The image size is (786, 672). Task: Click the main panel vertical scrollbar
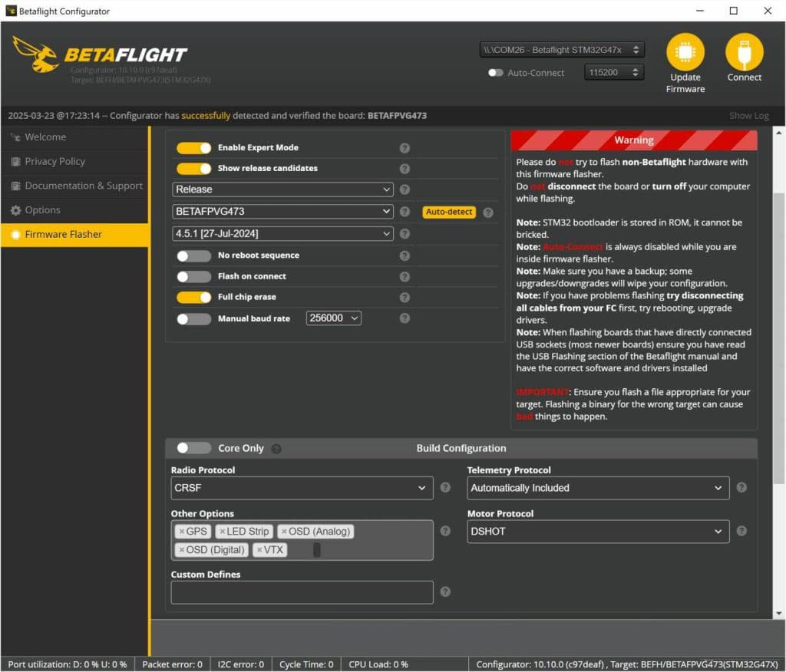pos(778,338)
